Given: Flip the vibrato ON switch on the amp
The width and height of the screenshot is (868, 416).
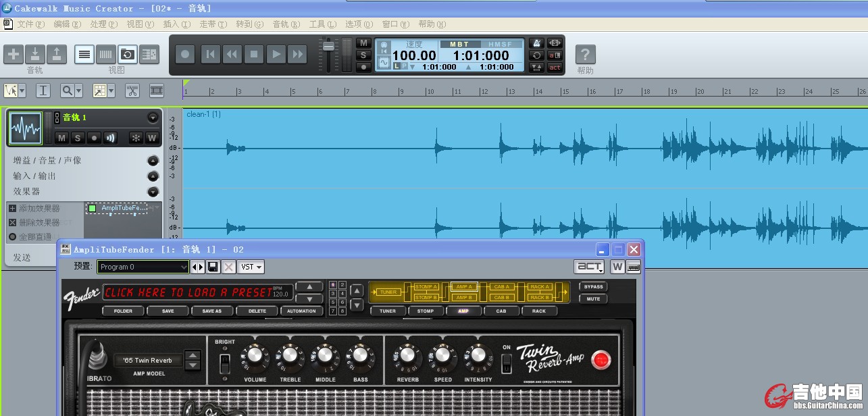Looking at the screenshot, I should 506,363.
